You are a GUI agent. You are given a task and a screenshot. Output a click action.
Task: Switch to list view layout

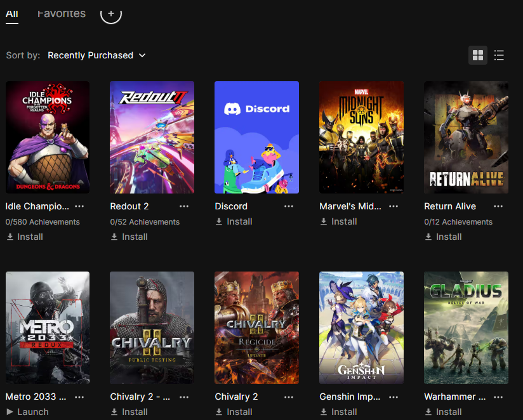pos(499,55)
